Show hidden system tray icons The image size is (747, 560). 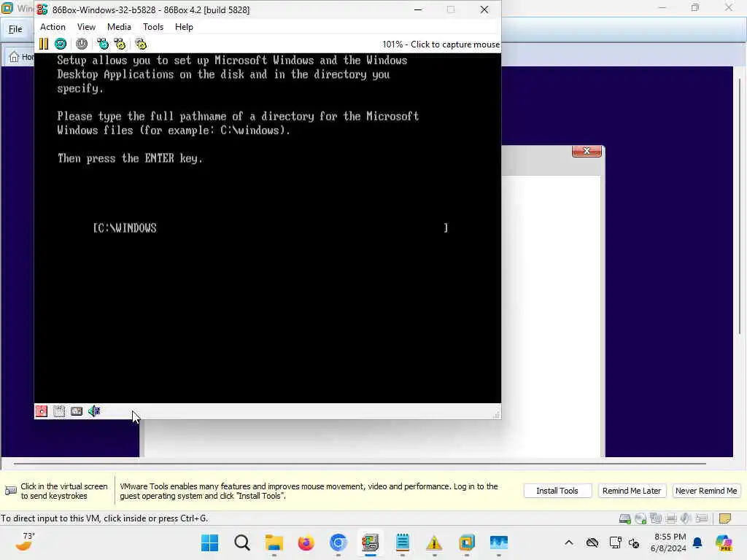(x=569, y=542)
